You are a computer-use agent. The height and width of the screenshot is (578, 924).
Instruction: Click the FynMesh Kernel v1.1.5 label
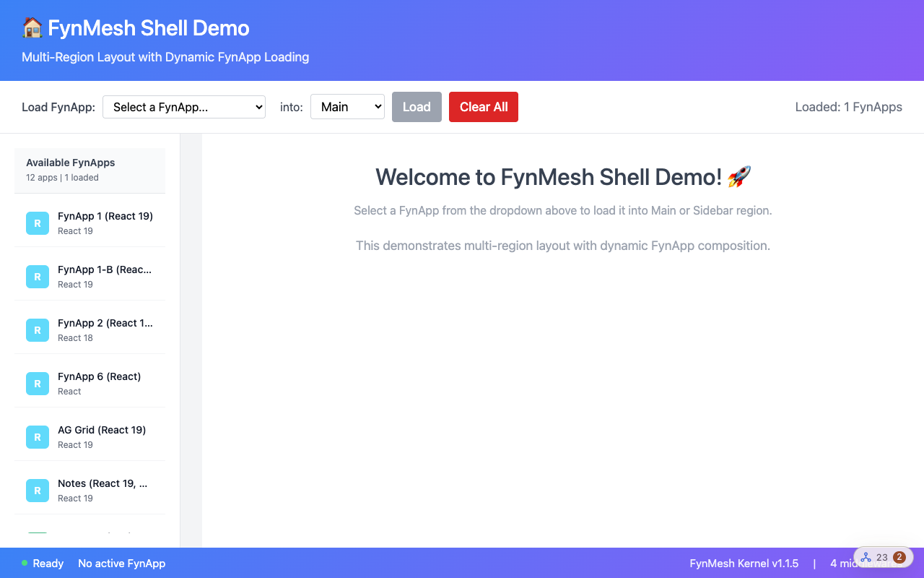[x=744, y=564]
